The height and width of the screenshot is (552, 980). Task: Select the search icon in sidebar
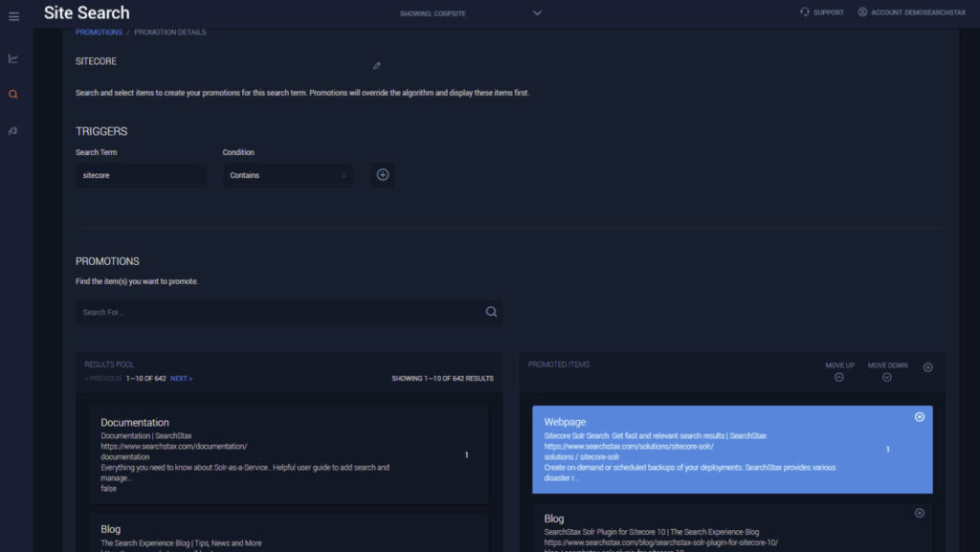pos(13,95)
